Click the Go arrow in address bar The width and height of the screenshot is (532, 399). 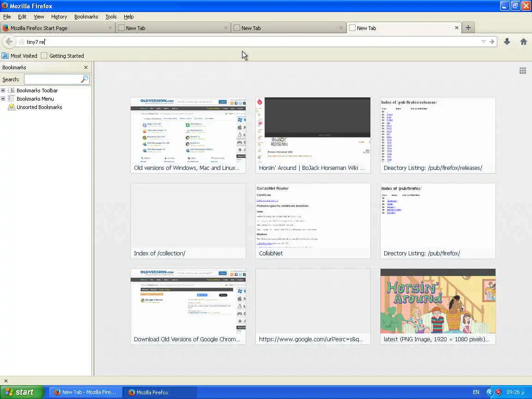tap(492, 42)
